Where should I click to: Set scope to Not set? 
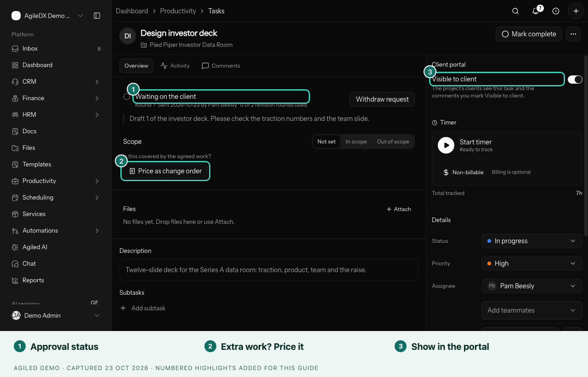coord(327,142)
